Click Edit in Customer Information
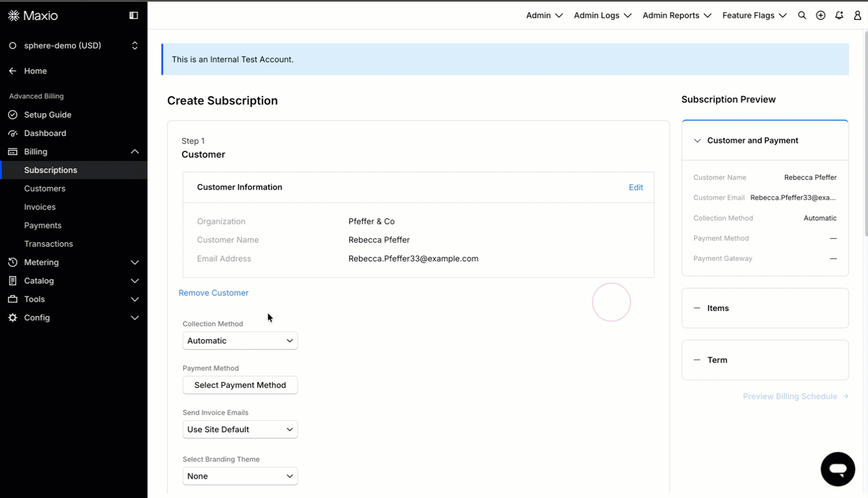Viewport: 868px width, 498px height. [636, 187]
